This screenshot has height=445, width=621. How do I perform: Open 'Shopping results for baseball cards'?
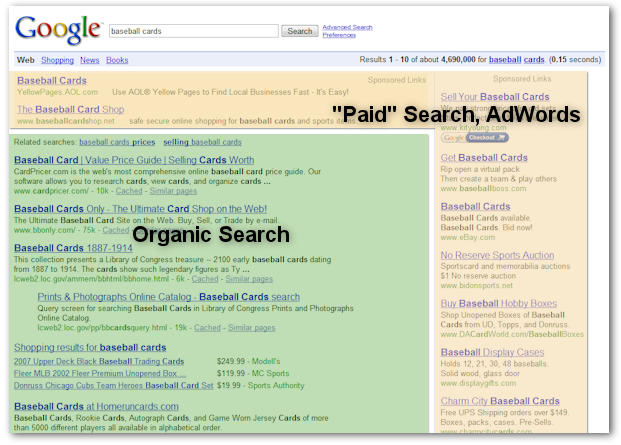90,348
